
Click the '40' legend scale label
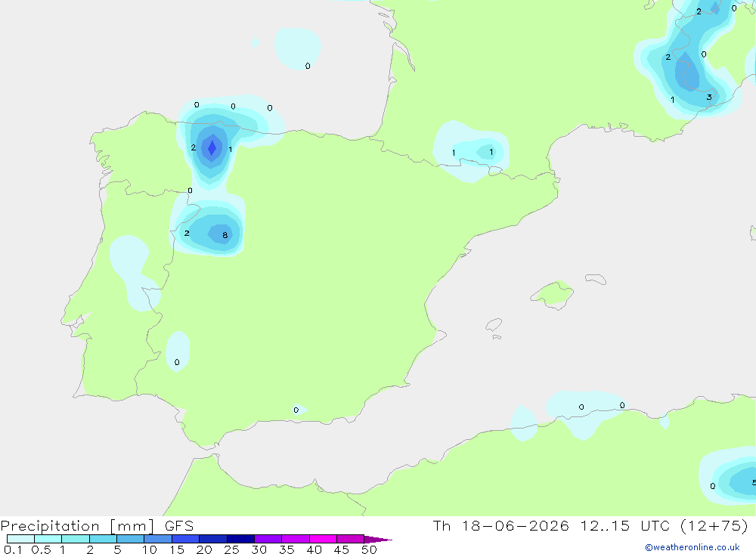(314, 549)
